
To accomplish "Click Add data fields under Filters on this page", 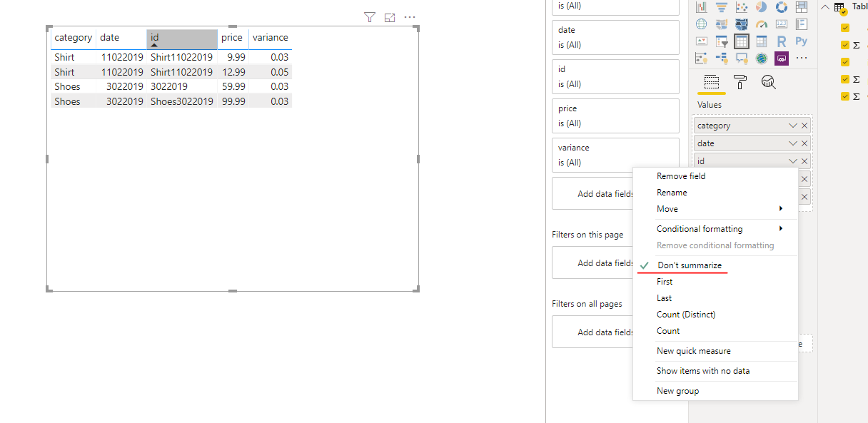I will [592, 263].
